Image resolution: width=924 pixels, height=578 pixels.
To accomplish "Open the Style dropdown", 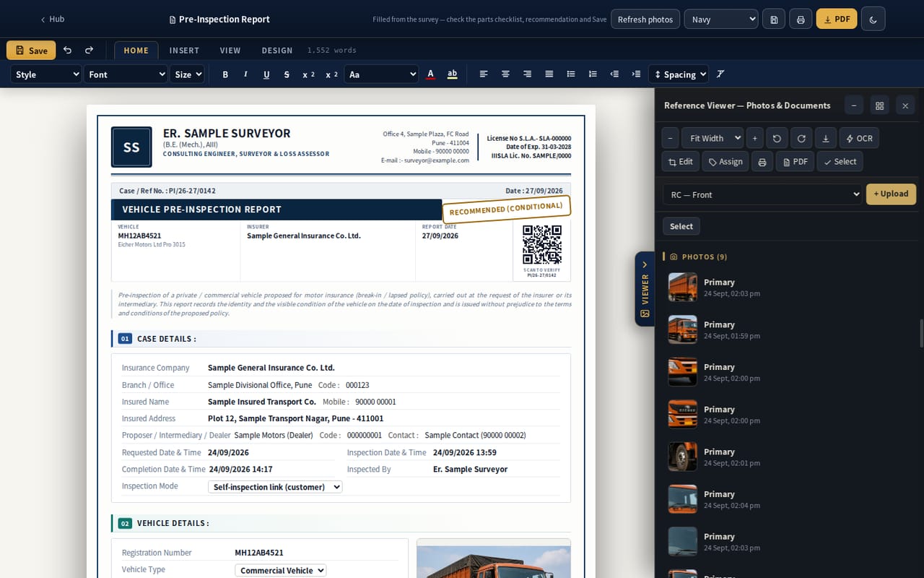I will (46, 74).
